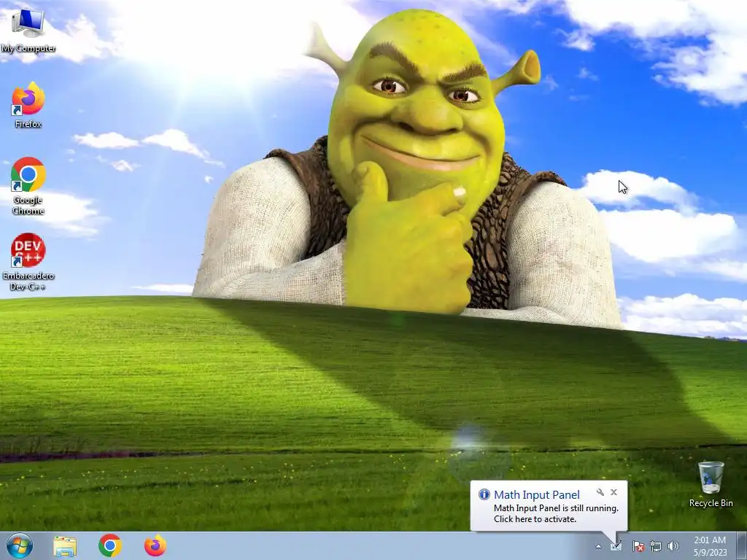Select the Google Chrome desktop shortcut

click(28, 186)
